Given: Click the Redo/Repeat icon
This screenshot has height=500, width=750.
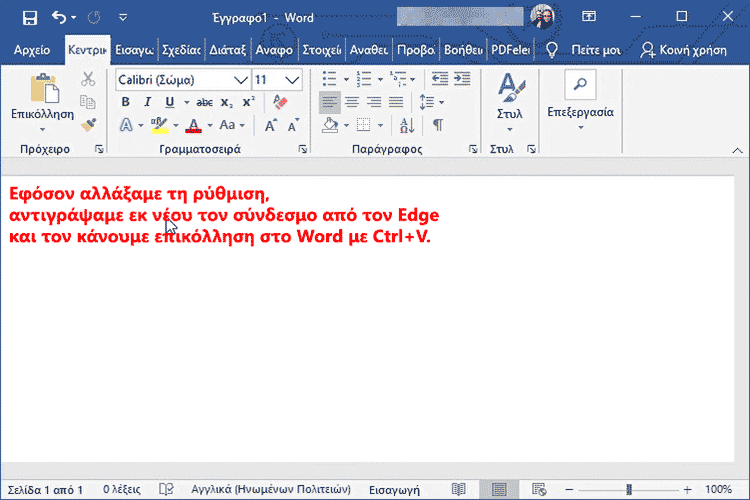Looking at the screenshot, I should point(94,18).
